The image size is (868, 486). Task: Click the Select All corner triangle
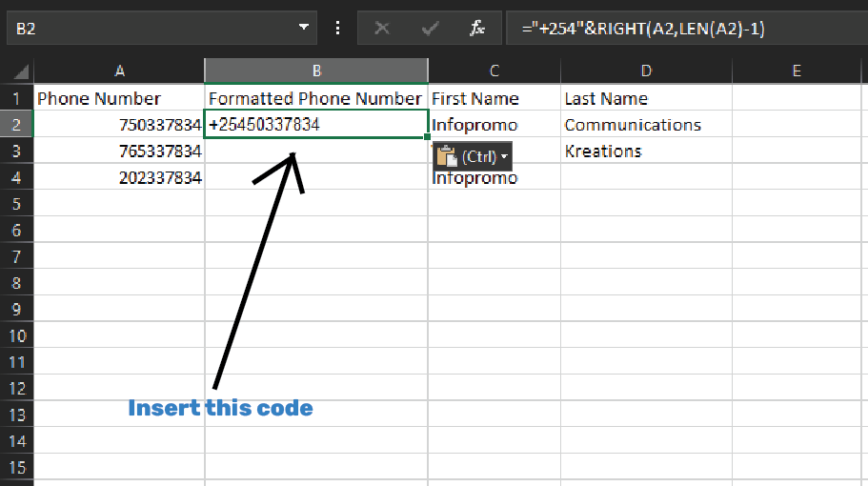[x=21, y=72]
